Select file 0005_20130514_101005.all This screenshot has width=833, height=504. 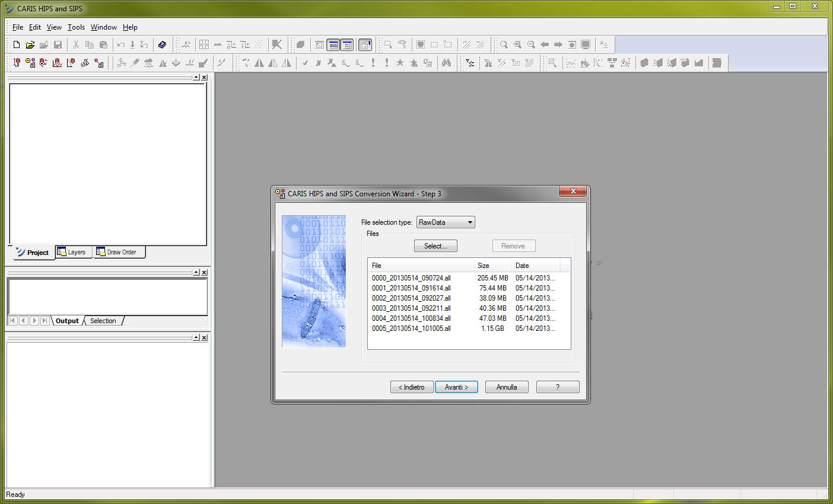pyautogui.click(x=411, y=328)
